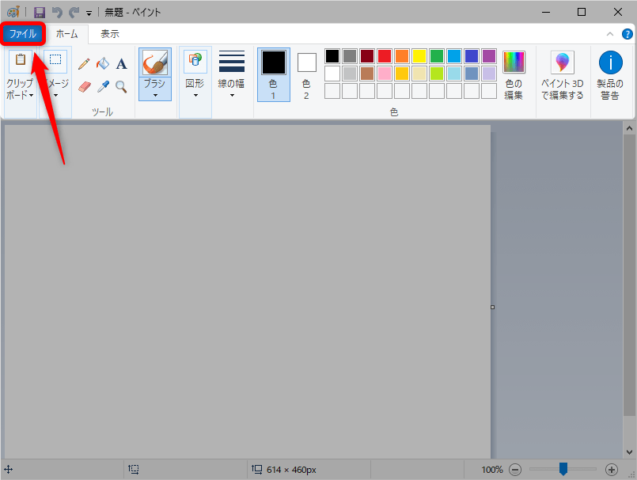This screenshot has height=480, width=637.
Task: Pick the dark gray color swatch
Action: click(x=349, y=56)
